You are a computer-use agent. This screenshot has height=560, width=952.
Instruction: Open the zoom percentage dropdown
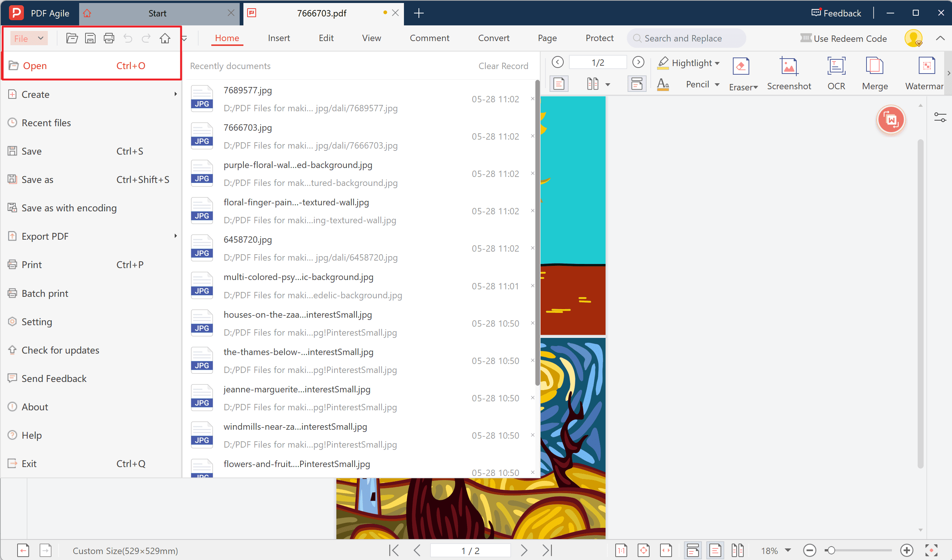(788, 550)
